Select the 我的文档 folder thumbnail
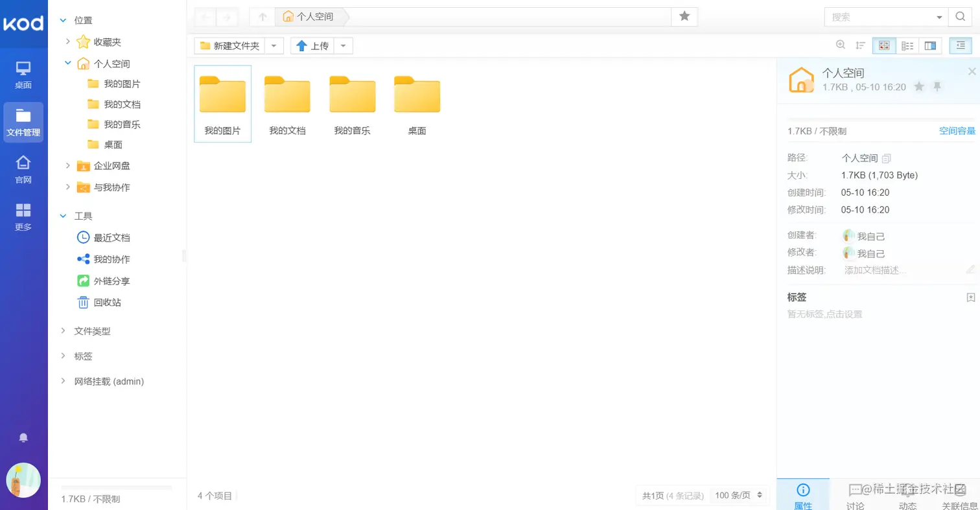 coord(287,104)
